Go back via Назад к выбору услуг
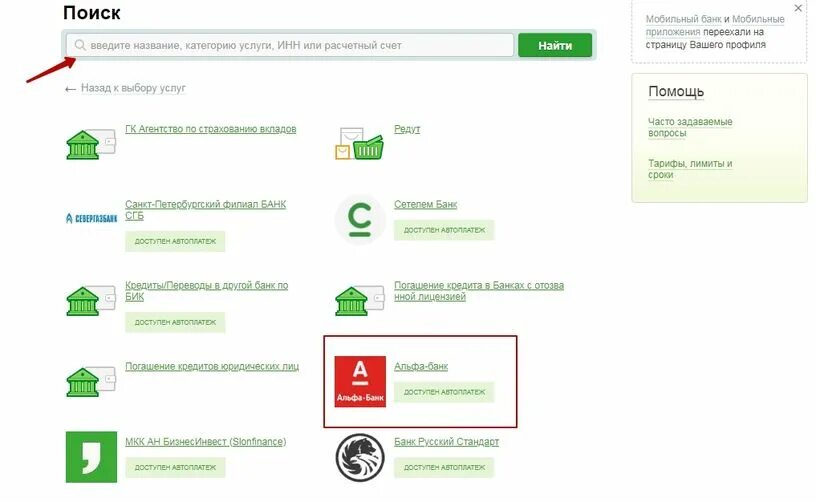This screenshot has height=502, width=816. [x=133, y=88]
